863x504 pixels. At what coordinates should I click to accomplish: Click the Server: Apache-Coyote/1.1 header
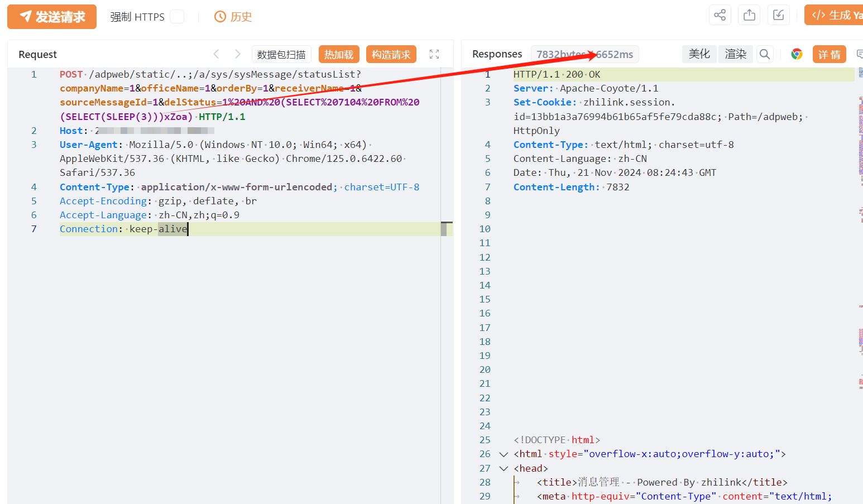tap(586, 88)
